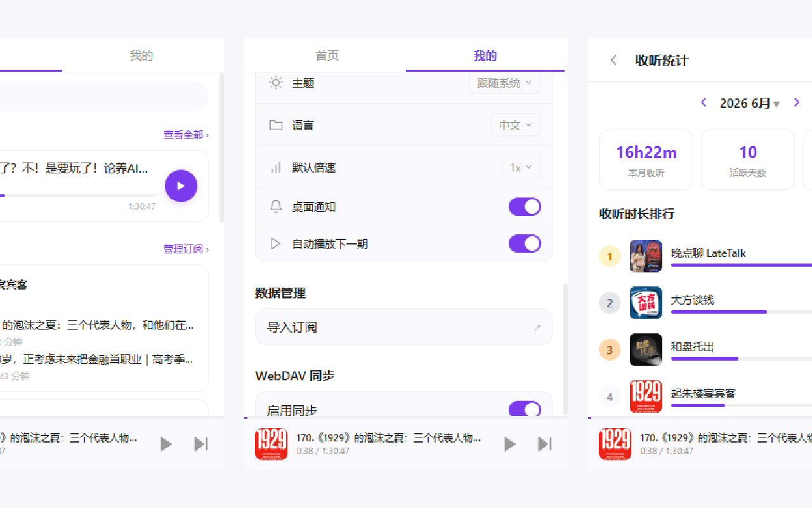812x508 pixels.
Task: Click the rank 3 orange badge
Action: (x=610, y=350)
